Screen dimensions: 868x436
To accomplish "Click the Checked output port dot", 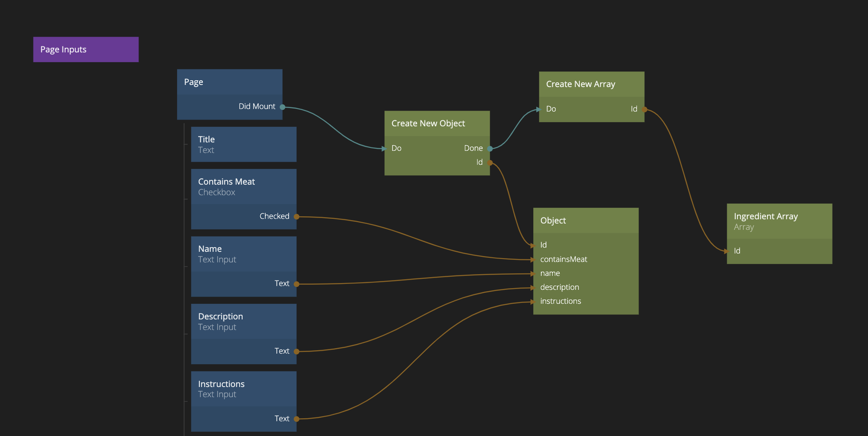I will click(x=297, y=217).
